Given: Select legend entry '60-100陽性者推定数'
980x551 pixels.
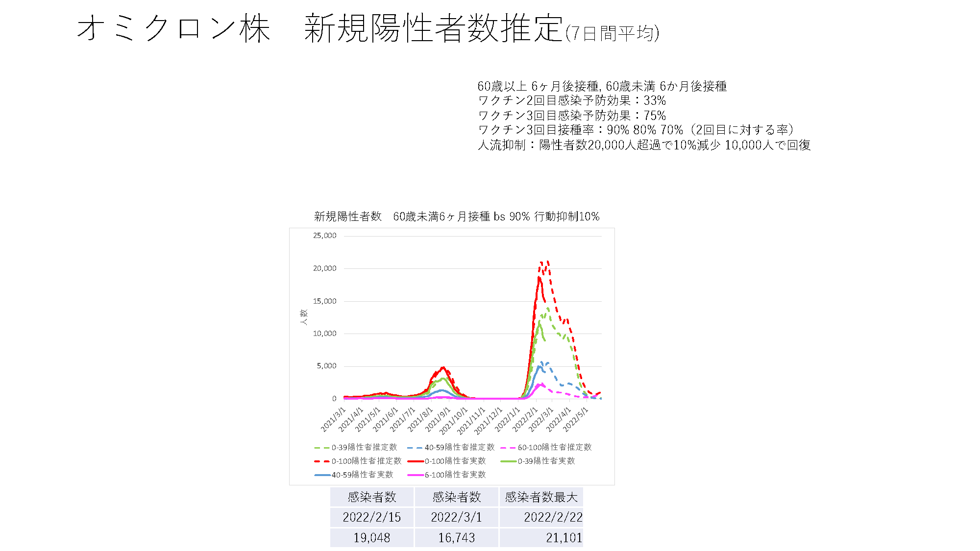Looking at the screenshot, I should (546, 447).
